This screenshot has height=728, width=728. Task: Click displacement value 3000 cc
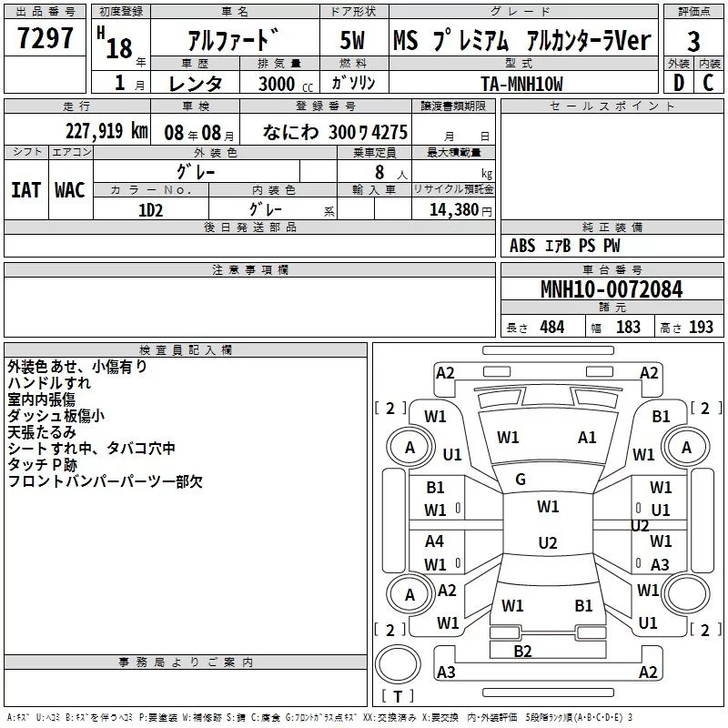point(286,84)
